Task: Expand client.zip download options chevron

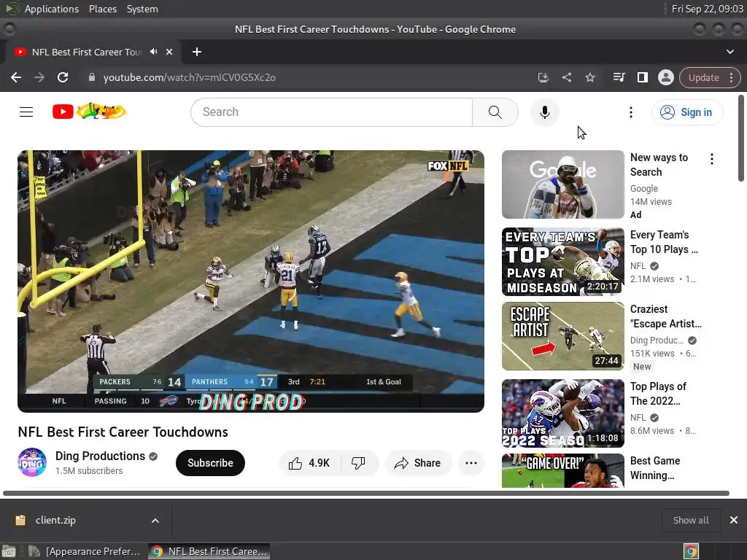Action: pyautogui.click(x=155, y=521)
